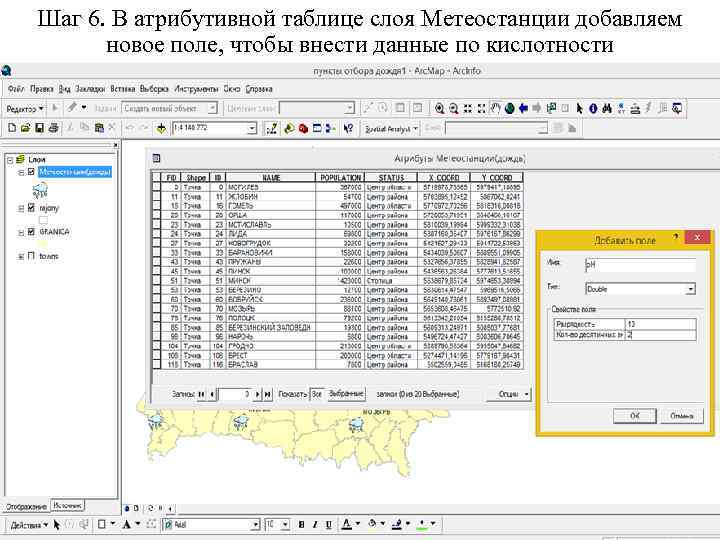Open the Файл menu

tap(17, 89)
